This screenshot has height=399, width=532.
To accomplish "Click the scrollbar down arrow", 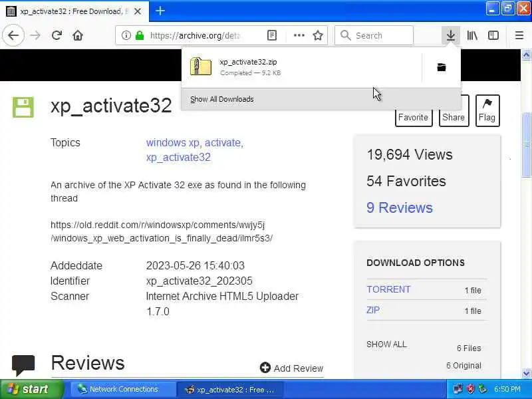I will coord(526,373).
